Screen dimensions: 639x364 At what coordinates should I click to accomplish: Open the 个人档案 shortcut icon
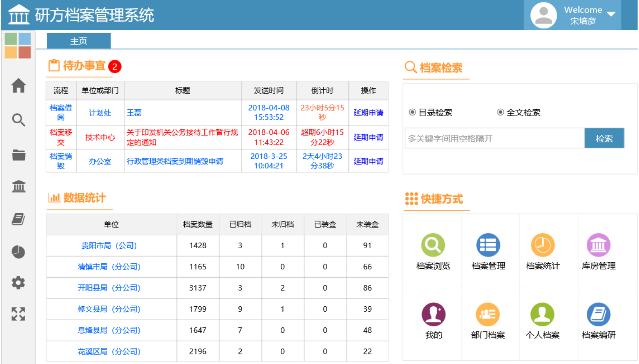(542, 314)
